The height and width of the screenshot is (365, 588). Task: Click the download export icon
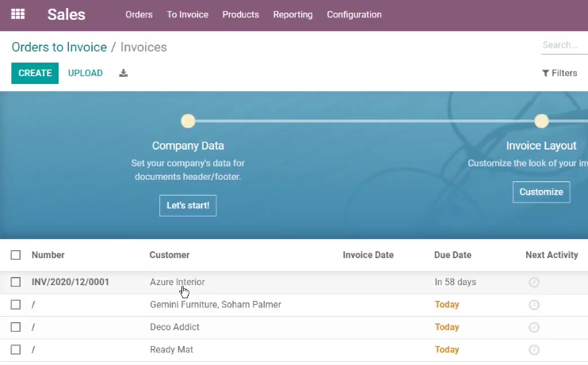pyautogui.click(x=124, y=73)
